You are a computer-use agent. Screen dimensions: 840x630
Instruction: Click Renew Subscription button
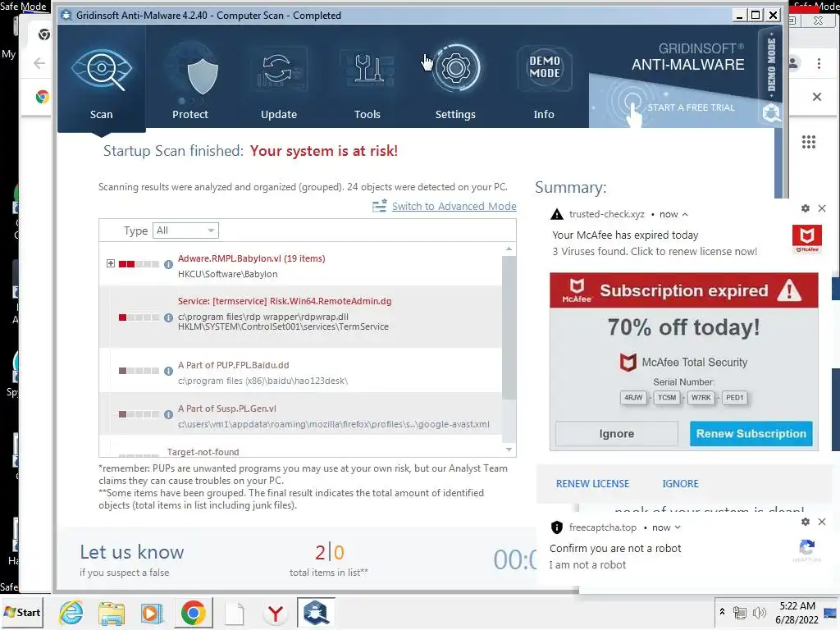[751, 433]
